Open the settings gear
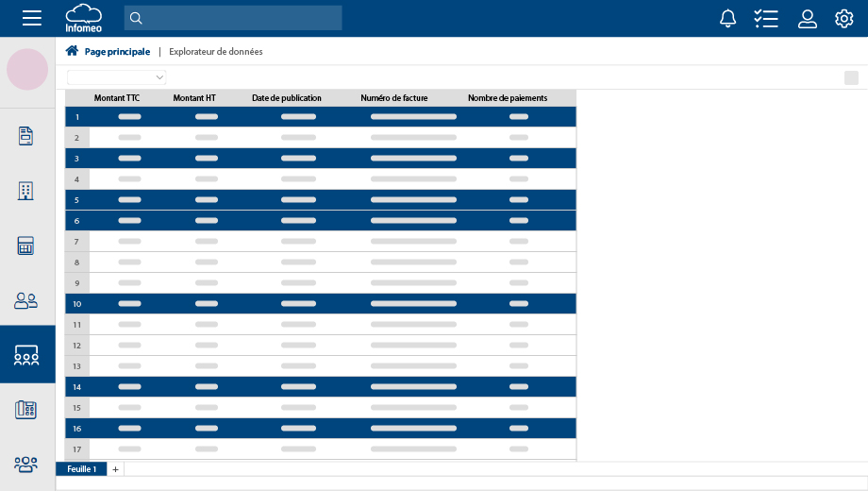Screen dimensions: 868x491 [844, 19]
